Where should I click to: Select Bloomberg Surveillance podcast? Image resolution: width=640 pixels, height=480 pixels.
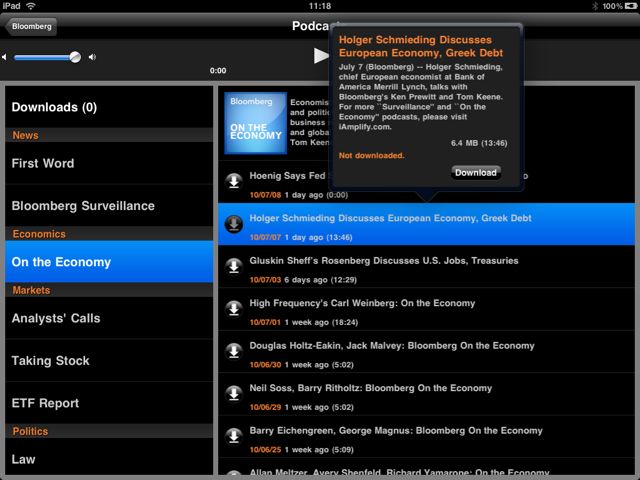coord(109,206)
